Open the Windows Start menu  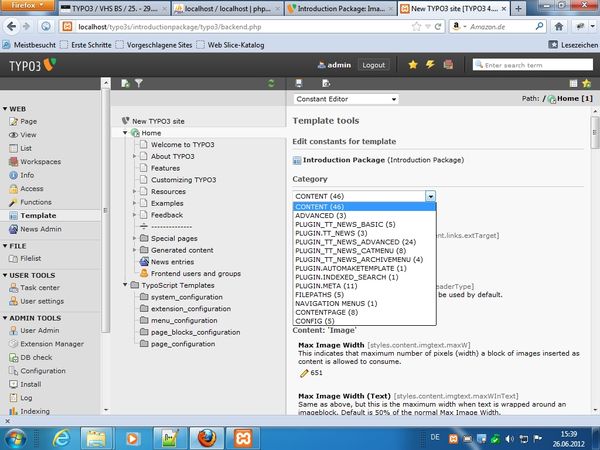(15, 439)
